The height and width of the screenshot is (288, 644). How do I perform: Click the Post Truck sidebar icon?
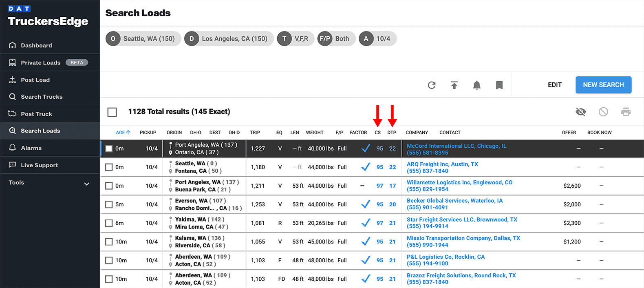coord(12,114)
